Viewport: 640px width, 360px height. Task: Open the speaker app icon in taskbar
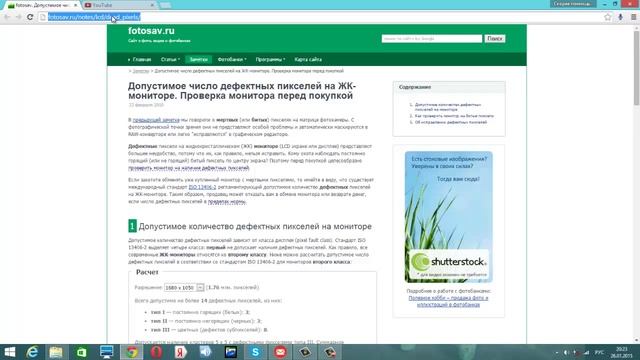click(x=205, y=352)
